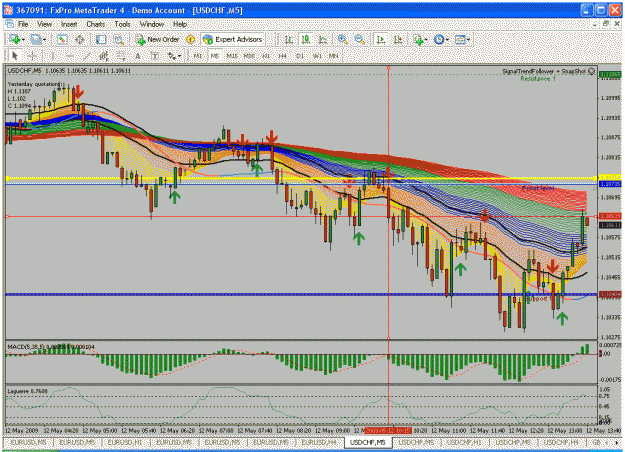The height and width of the screenshot is (452, 625).
Task: Enable Chart Shift icon
Action: pos(398,39)
